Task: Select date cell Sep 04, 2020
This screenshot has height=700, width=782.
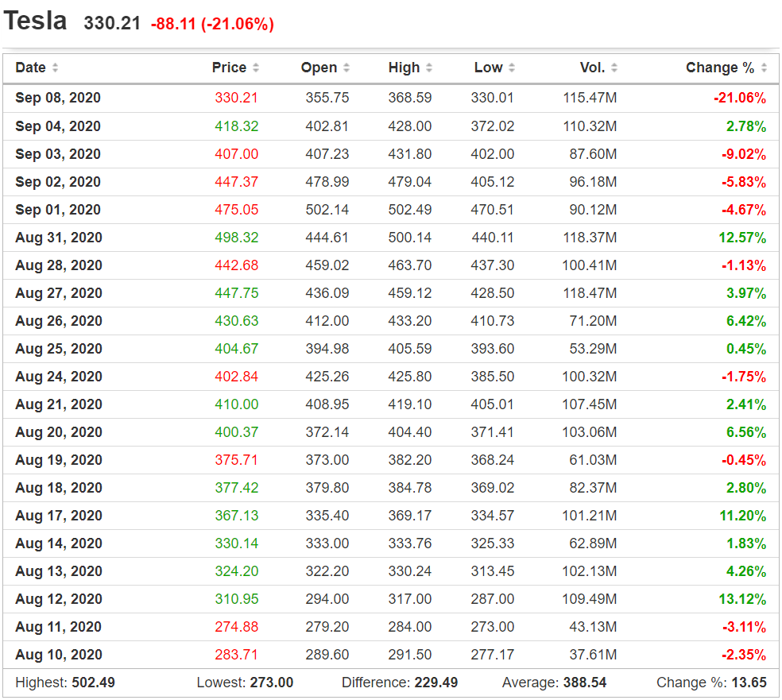Action: point(58,126)
